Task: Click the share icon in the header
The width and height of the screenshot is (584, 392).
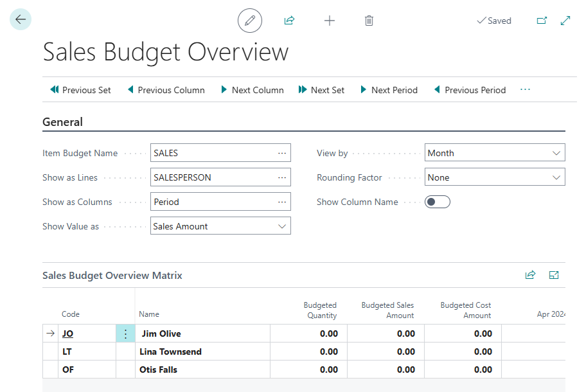Action: (x=289, y=21)
